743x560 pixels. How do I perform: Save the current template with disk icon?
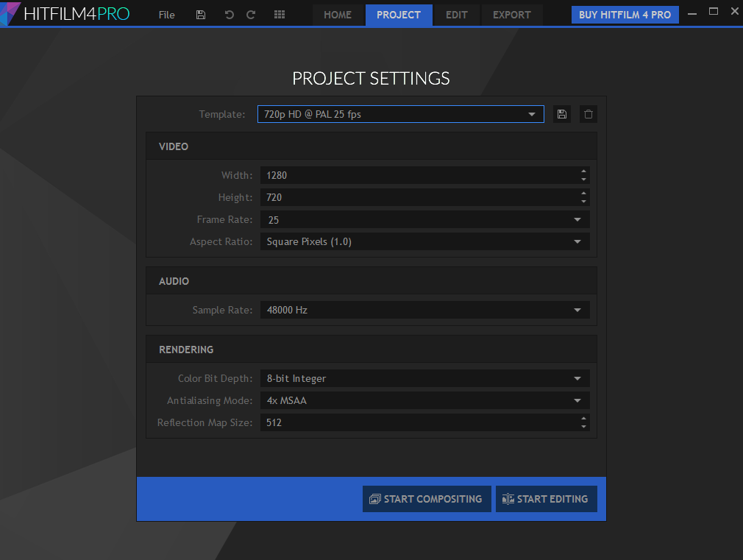click(562, 114)
